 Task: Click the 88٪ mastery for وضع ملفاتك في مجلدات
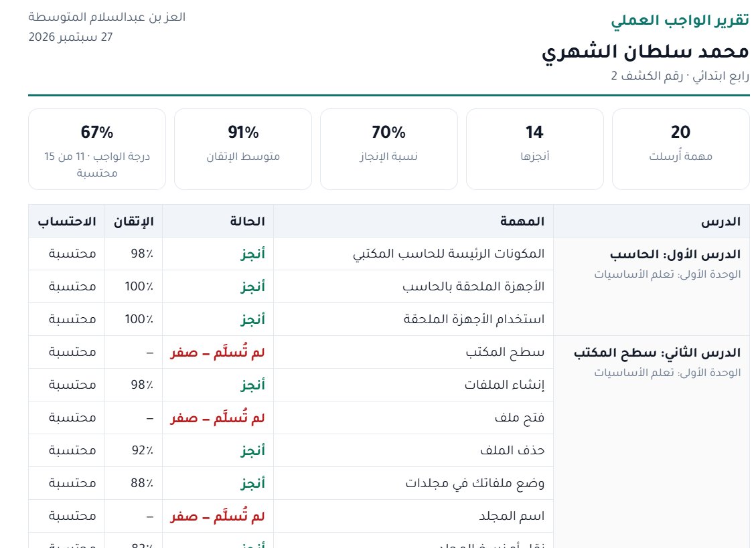[142, 483]
